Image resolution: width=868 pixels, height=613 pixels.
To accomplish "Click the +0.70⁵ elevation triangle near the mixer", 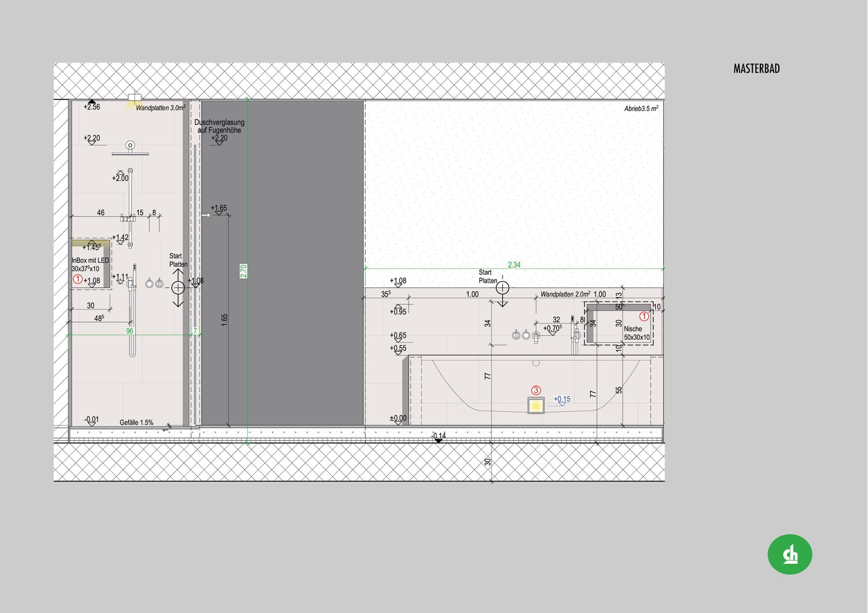I will 553,333.
